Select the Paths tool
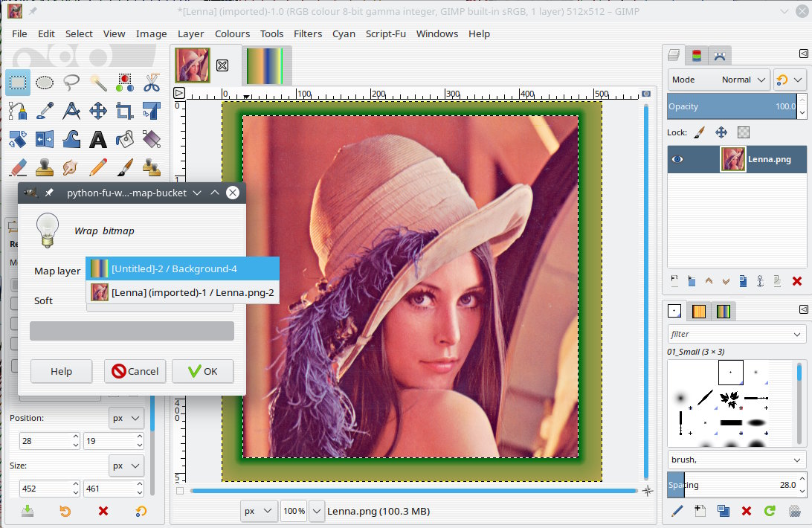The width and height of the screenshot is (812, 528). [18, 110]
